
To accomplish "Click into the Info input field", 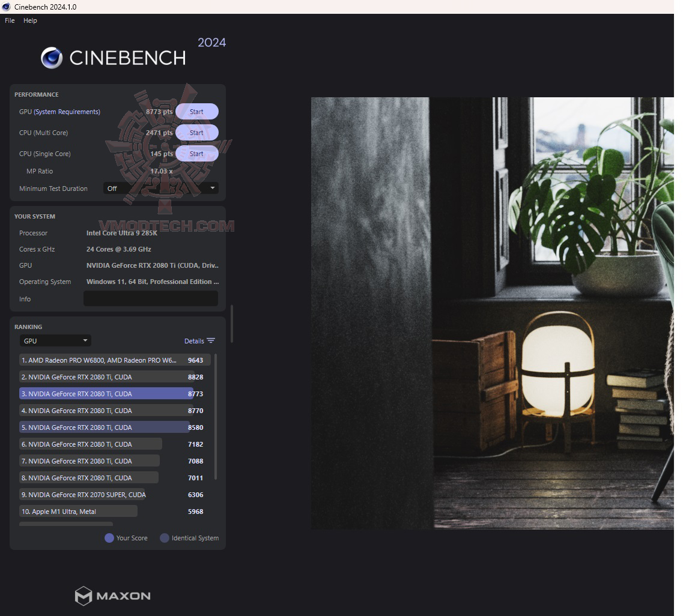I will click(151, 299).
